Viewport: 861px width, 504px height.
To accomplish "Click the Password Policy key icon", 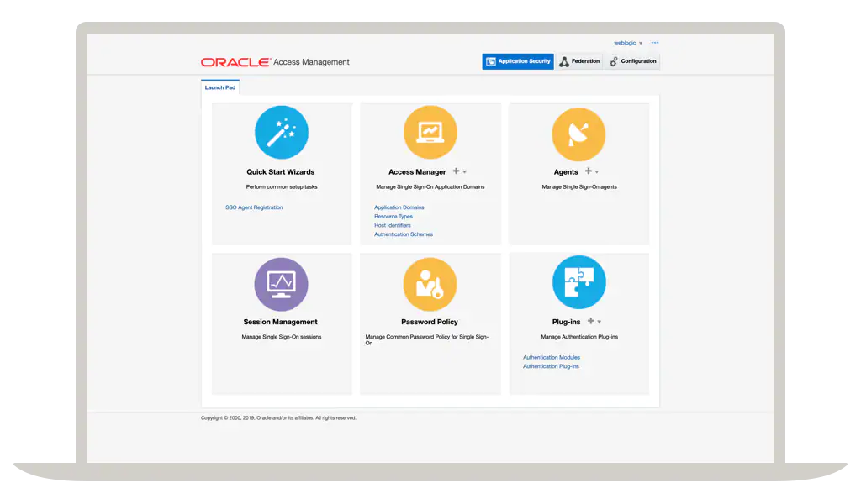I will (x=430, y=284).
